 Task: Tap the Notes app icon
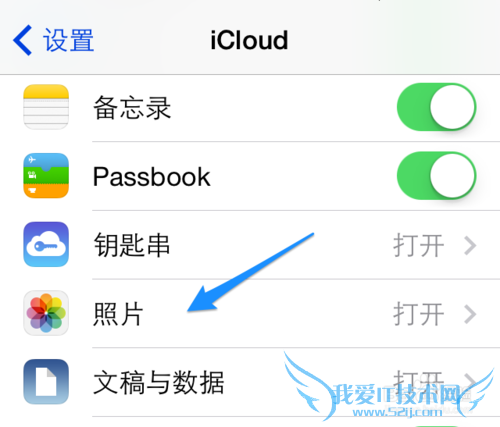point(46,107)
